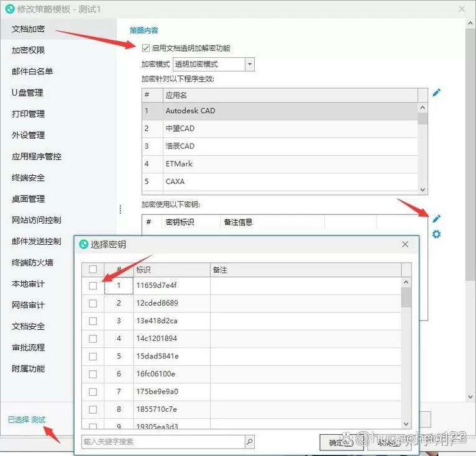Check the box for key 1855710c7e
The image size is (476, 456).
tap(93, 409)
